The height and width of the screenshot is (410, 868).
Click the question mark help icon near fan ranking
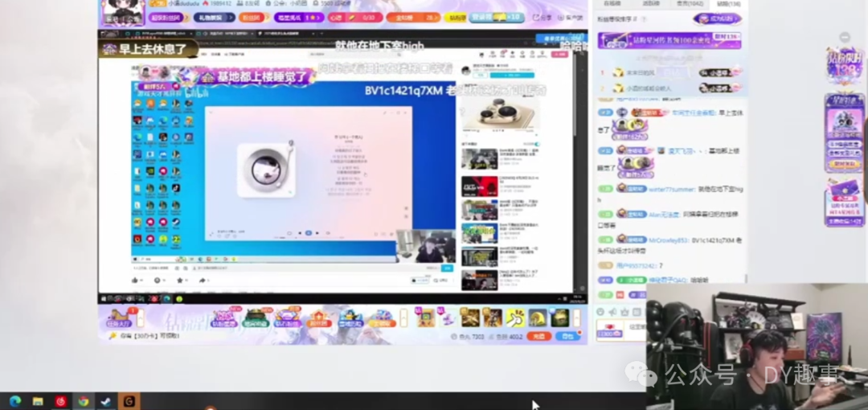point(643,18)
